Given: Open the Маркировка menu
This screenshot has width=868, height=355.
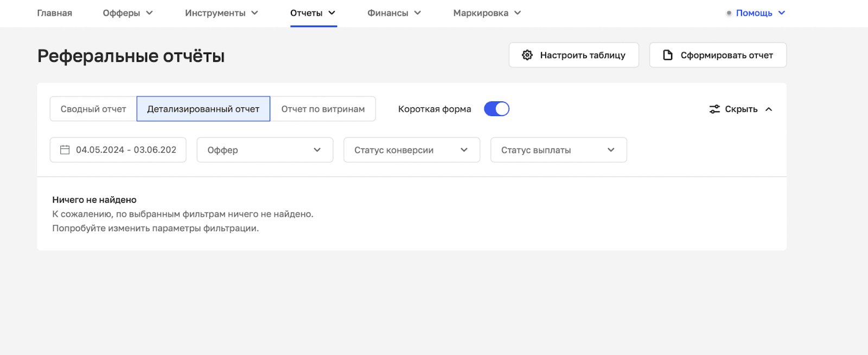Looking at the screenshot, I should click(487, 13).
